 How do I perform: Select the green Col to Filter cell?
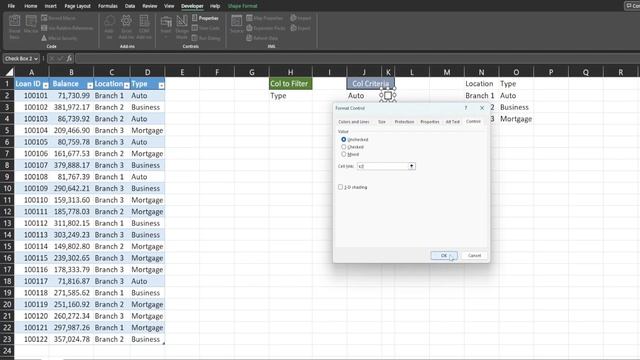(x=291, y=84)
